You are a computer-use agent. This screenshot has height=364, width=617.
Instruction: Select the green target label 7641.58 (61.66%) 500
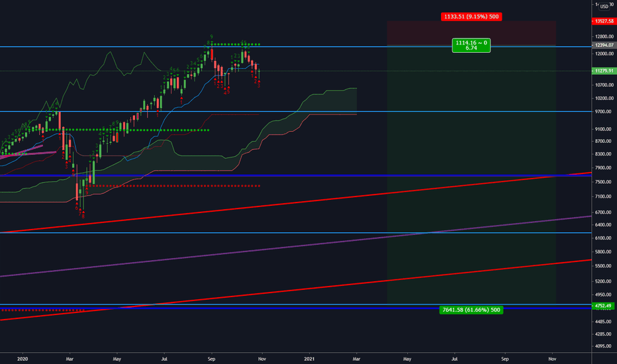coord(471,310)
